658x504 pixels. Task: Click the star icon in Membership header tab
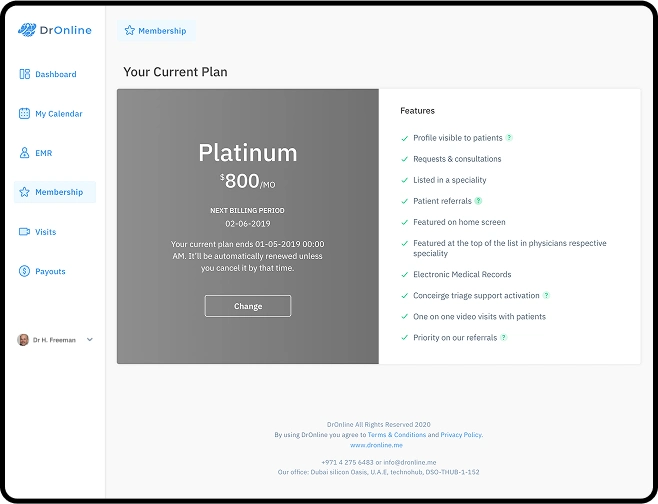pyautogui.click(x=130, y=31)
